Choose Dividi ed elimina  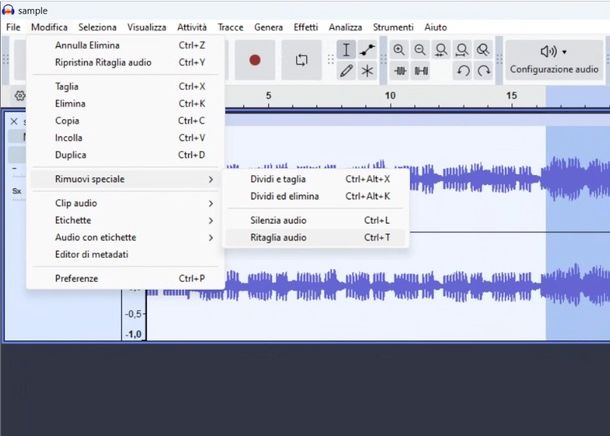point(316,196)
